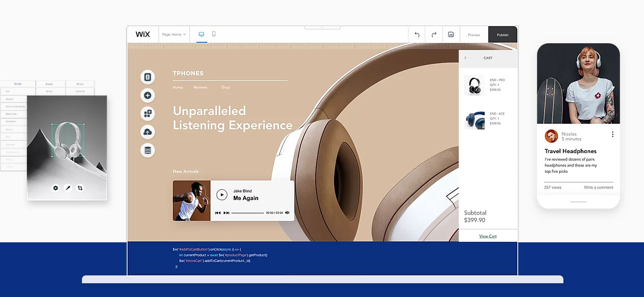Click the redo arrow

tap(434, 35)
